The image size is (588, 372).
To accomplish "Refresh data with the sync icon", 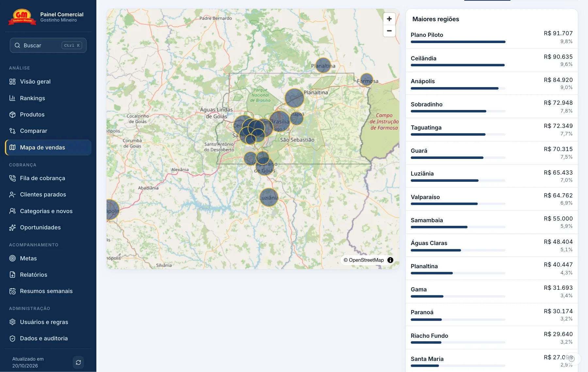I will (x=78, y=362).
